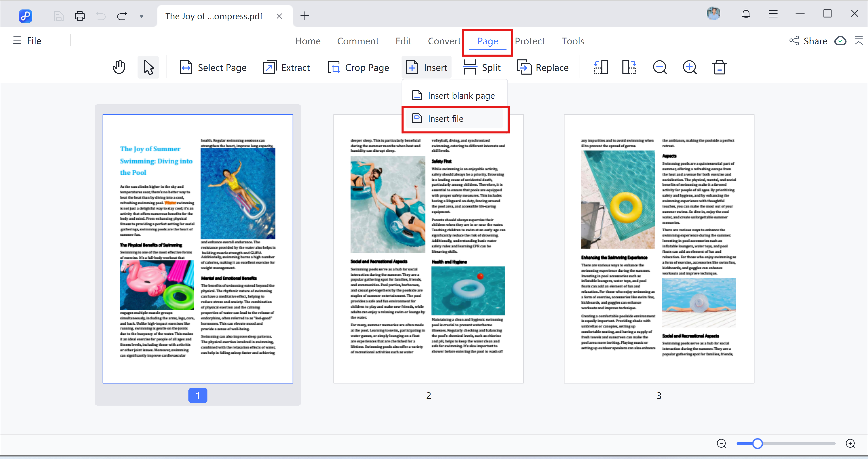Click the thumbnail zoom out toolbar icon
Viewport: 868px width, 459px height.
[660, 67]
